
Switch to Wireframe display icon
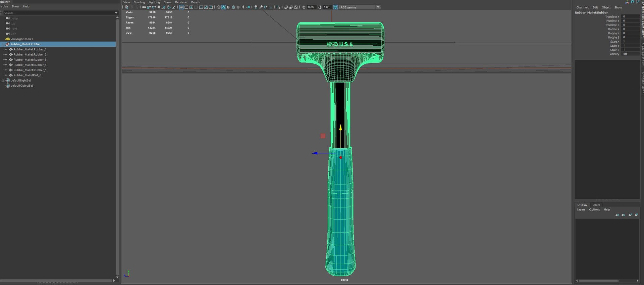pos(218,7)
